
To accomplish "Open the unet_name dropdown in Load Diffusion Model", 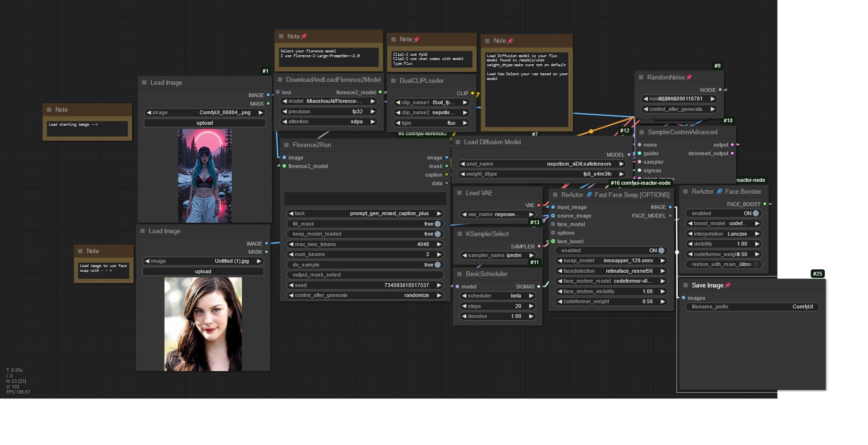I will (542, 164).
